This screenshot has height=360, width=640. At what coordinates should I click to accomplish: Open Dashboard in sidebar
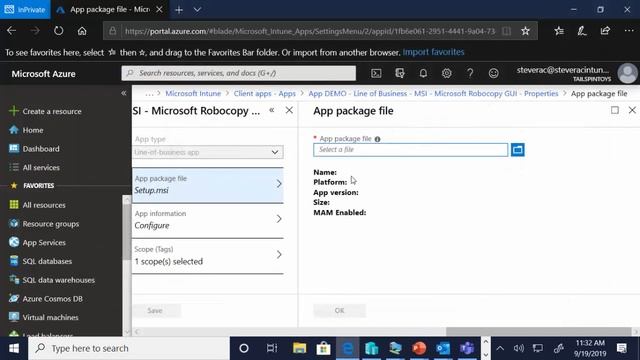coord(41,149)
